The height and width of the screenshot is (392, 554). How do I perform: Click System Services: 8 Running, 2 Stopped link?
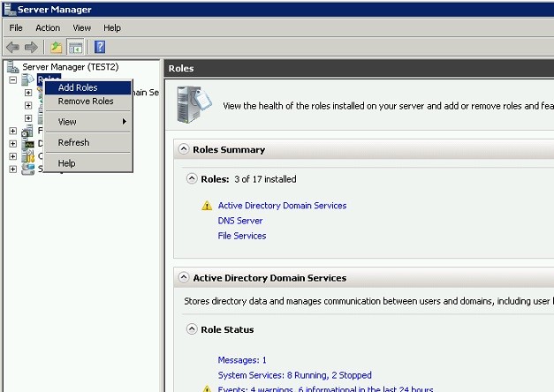click(x=294, y=375)
